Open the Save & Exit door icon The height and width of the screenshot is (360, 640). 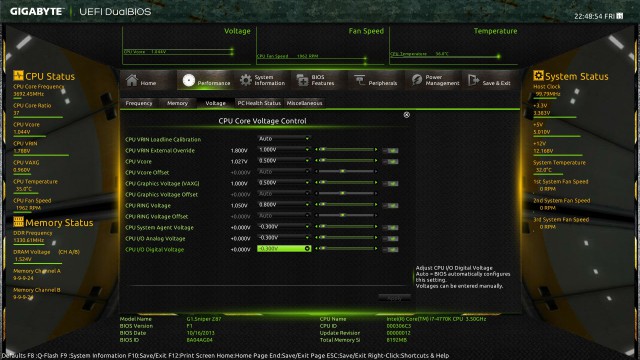point(473,80)
